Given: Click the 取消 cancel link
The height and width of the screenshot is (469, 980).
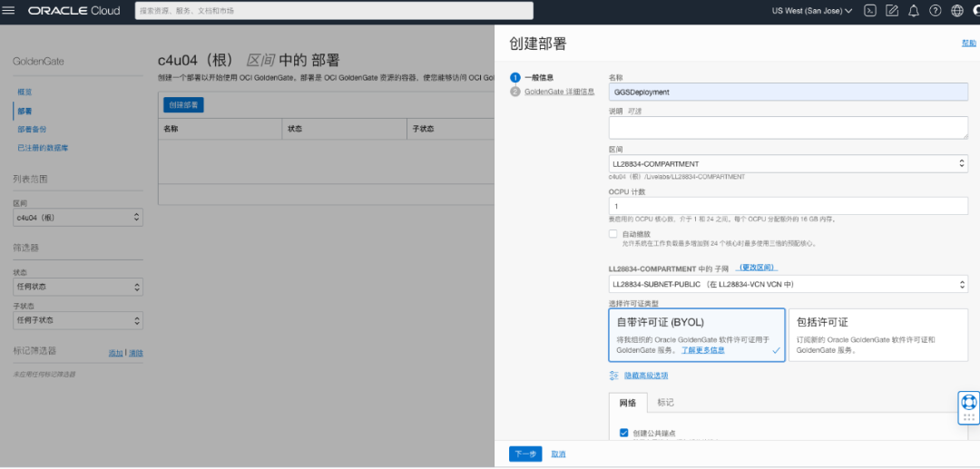Looking at the screenshot, I should point(558,454).
